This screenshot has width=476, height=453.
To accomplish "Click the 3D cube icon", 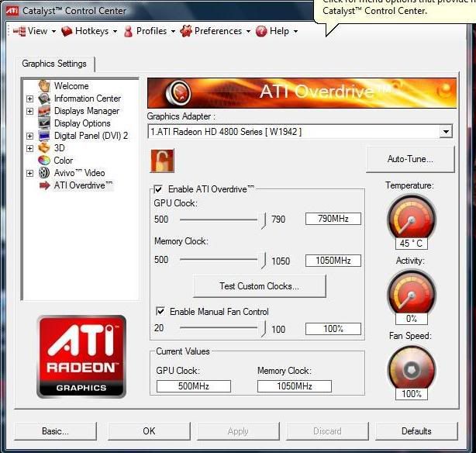I will coord(44,148).
